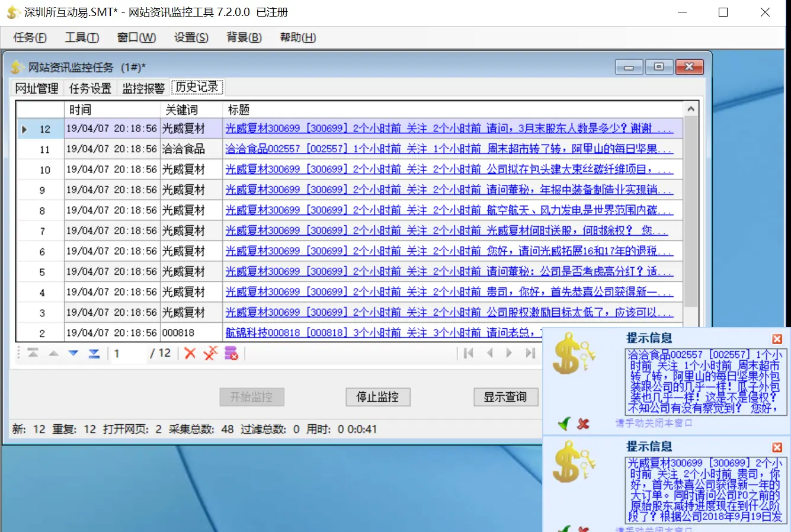Open the 帮助(H) menu
The height and width of the screenshot is (532, 791).
(297, 37)
